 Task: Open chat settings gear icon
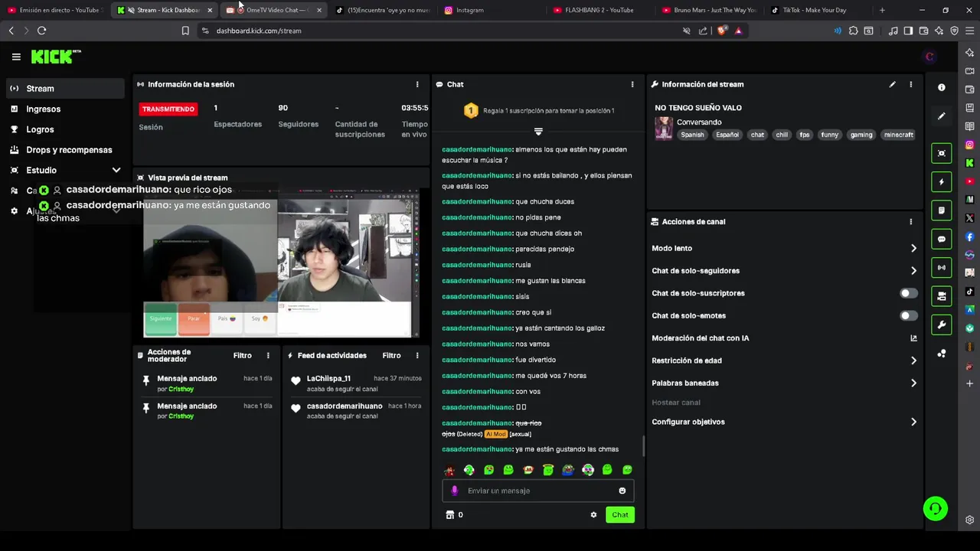pos(593,515)
